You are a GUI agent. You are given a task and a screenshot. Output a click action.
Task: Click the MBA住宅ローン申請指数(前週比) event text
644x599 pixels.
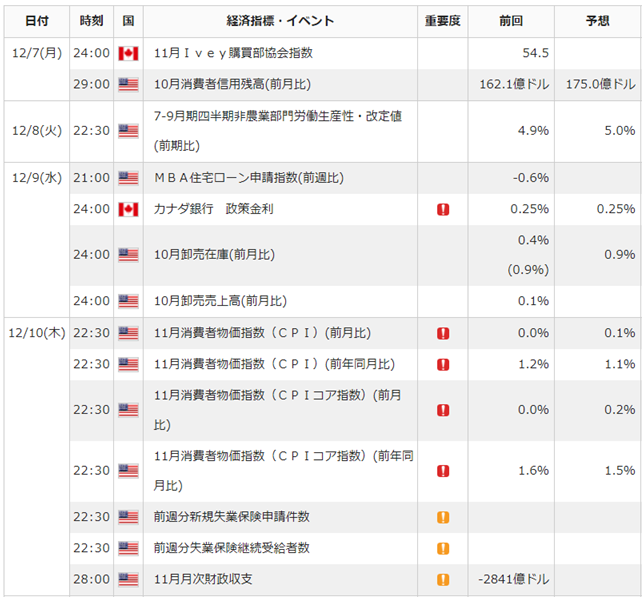click(x=249, y=178)
